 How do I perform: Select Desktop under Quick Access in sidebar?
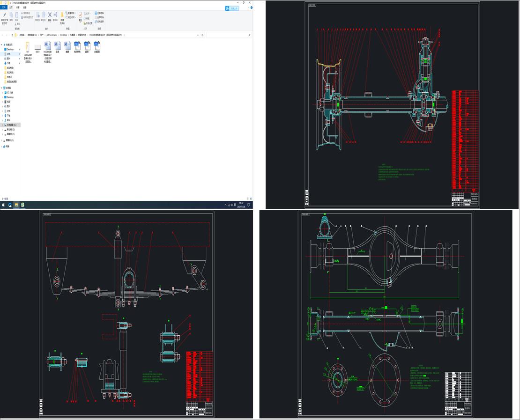(x=10, y=49)
